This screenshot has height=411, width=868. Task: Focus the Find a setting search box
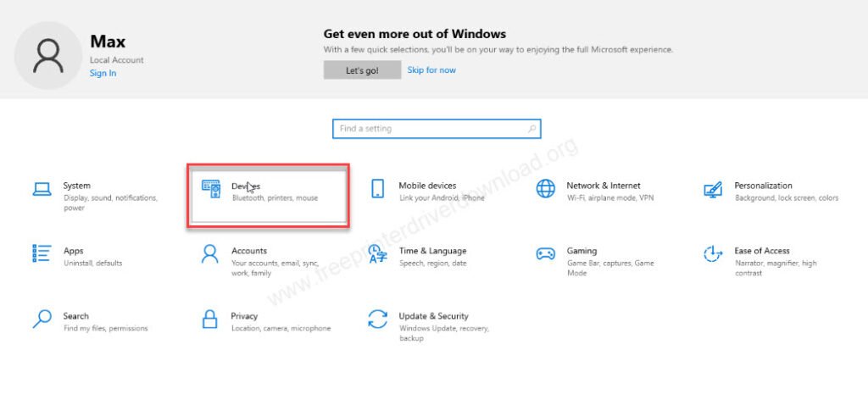pos(437,129)
